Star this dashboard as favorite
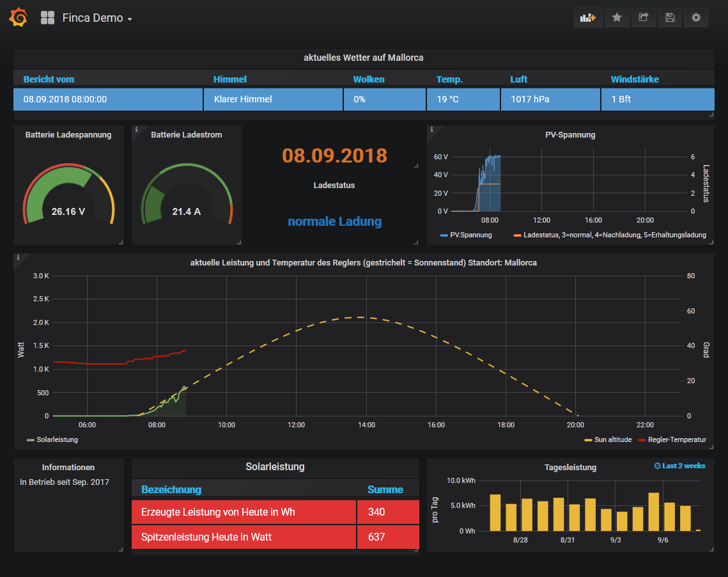 pos(617,18)
